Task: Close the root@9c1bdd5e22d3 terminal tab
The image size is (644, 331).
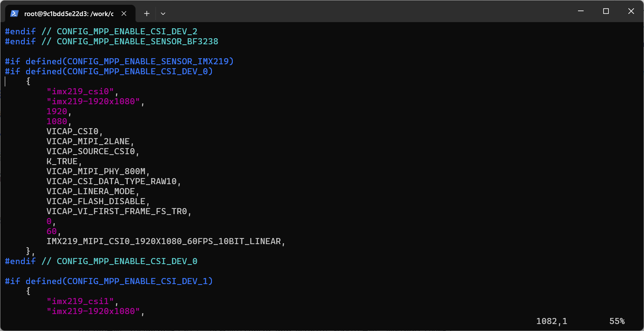Action: tap(124, 13)
